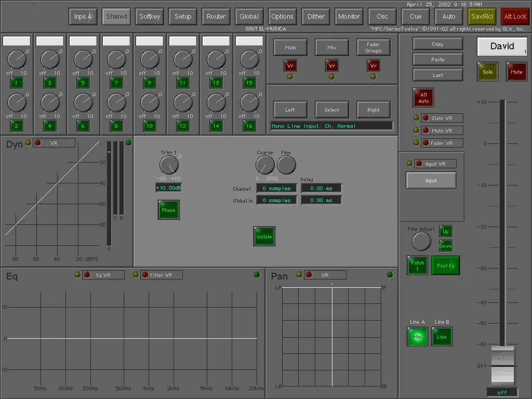
Task: Toggle the Slate WR red indicator
Action: coord(426,118)
